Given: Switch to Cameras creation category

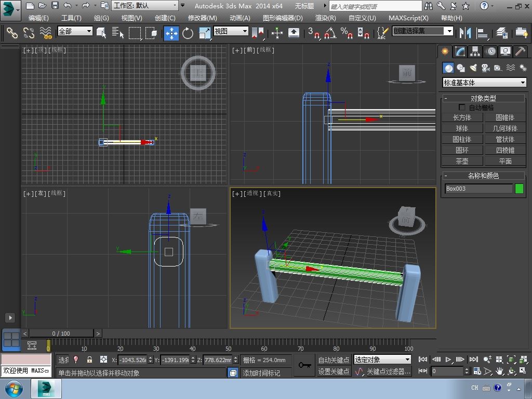Looking at the screenshot, I should [x=485, y=68].
